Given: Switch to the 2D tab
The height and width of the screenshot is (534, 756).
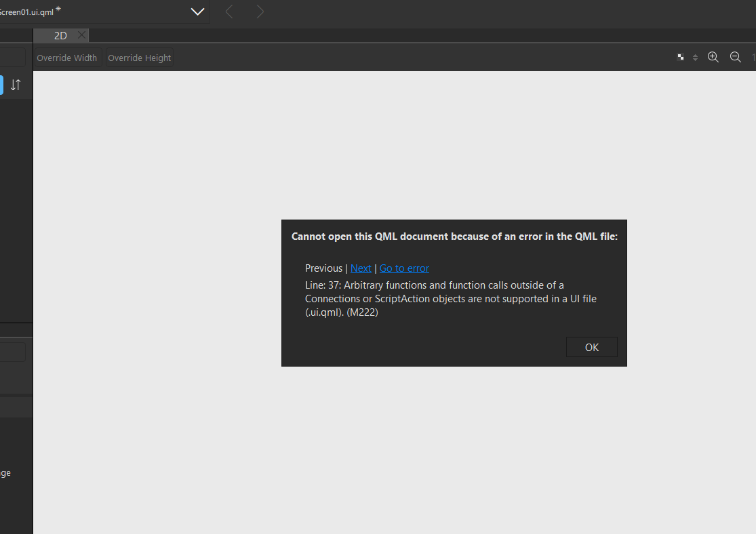Looking at the screenshot, I should pos(60,36).
